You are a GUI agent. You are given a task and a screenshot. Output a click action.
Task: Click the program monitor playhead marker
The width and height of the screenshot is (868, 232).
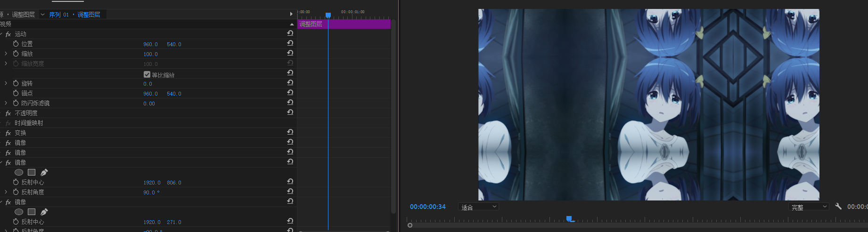(569, 219)
